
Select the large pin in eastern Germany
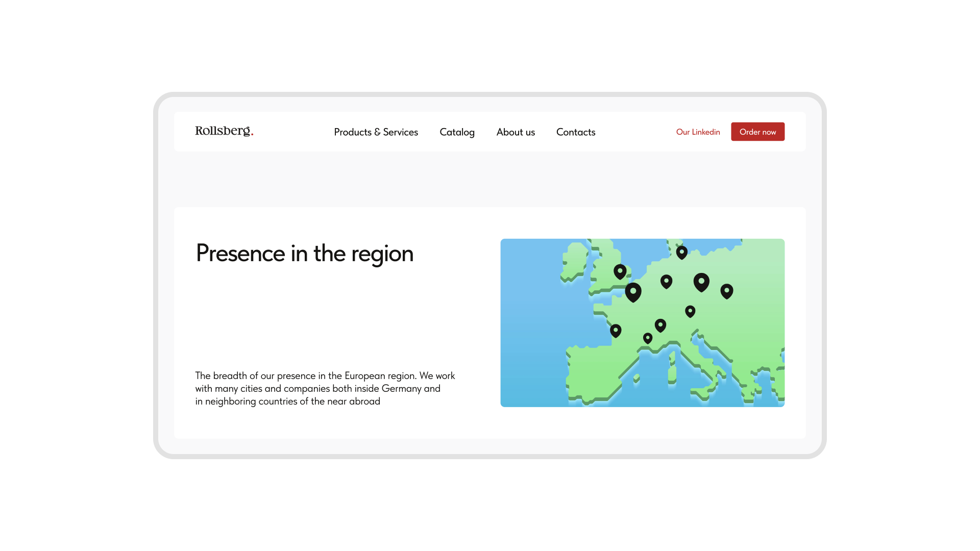701,282
